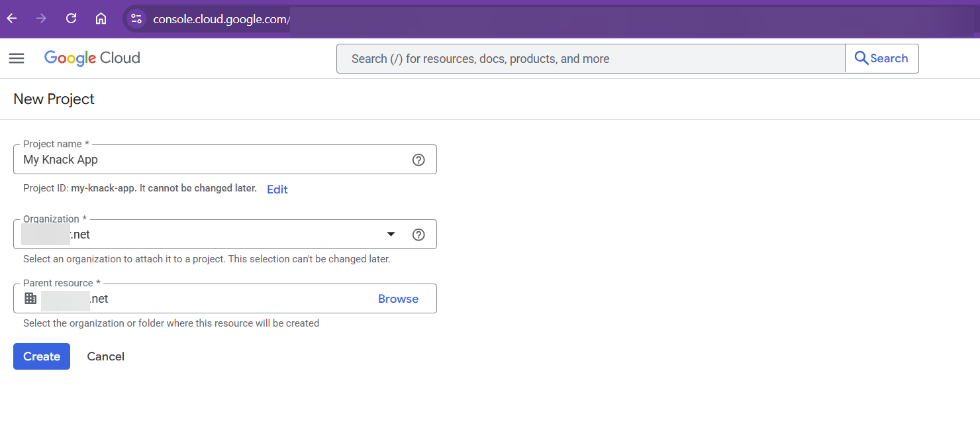
Task: Click the 'New Project' heading
Action: pos(54,99)
